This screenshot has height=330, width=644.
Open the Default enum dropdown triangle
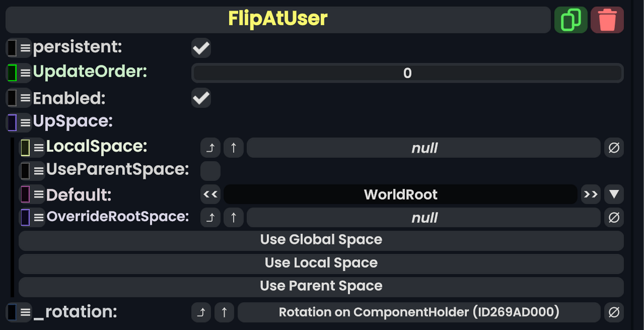tap(614, 194)
